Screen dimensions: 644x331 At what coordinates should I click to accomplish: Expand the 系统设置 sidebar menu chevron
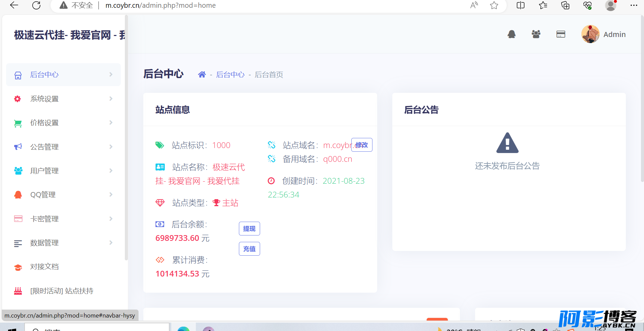(x=111, y=99)
